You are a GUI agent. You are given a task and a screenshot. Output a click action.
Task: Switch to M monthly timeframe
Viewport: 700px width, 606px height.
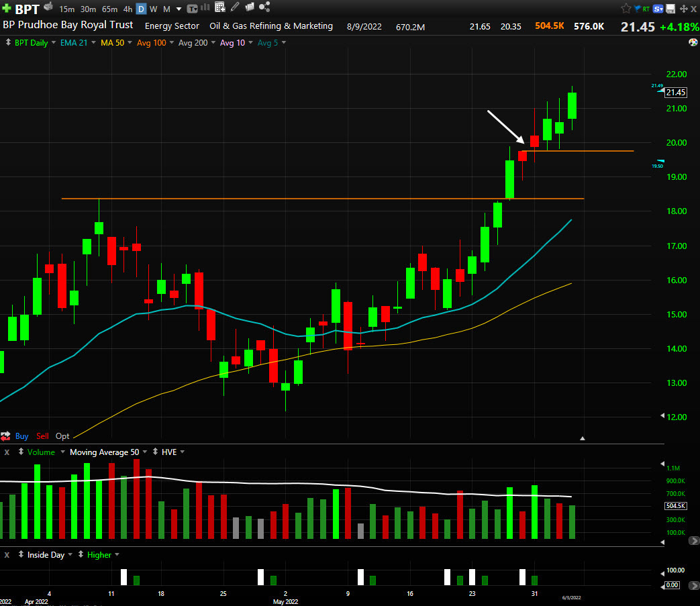pyautogui.click(x=166, y=9)
